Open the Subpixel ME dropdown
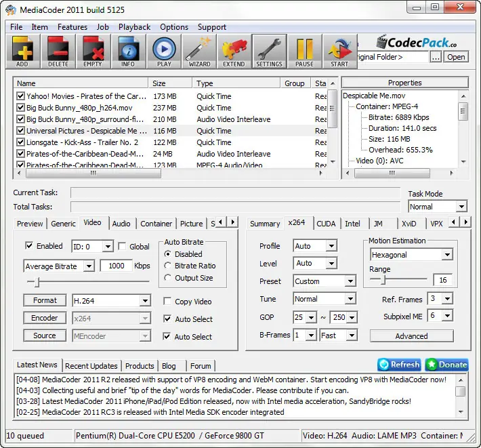Image resolution: width=481 pixels, height=448 pixels. pos(440,315)
